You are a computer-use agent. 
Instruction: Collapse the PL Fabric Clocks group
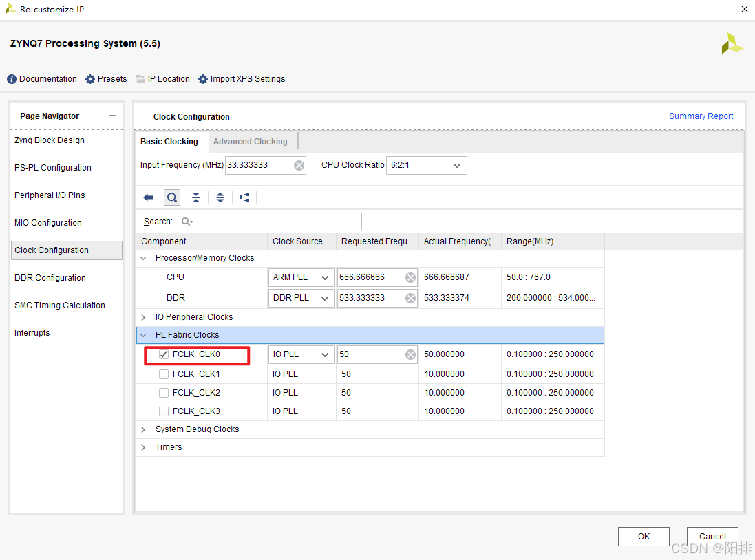pyautogui.click(x=143, y=335)
